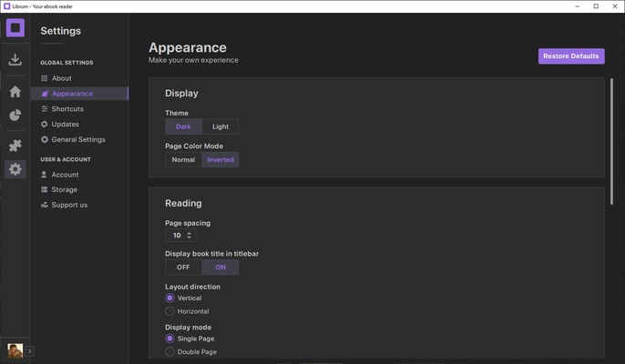Screen dimensions: 625x364
Task: Click the settings gear icon in sidebar
Action: (x=15, y=169)
